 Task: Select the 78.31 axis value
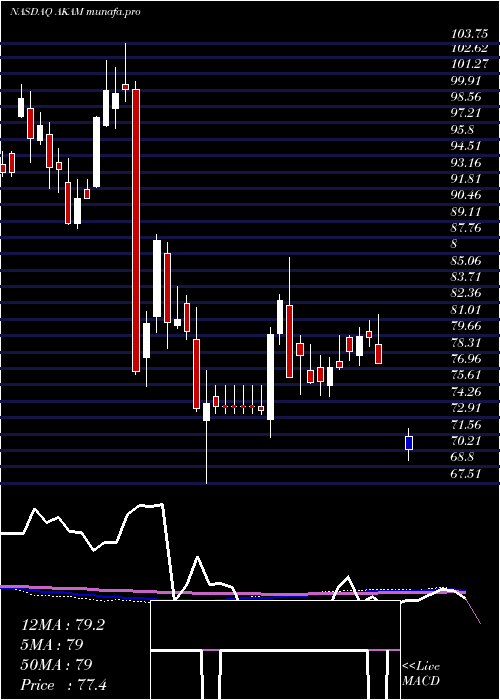[466, 342]
